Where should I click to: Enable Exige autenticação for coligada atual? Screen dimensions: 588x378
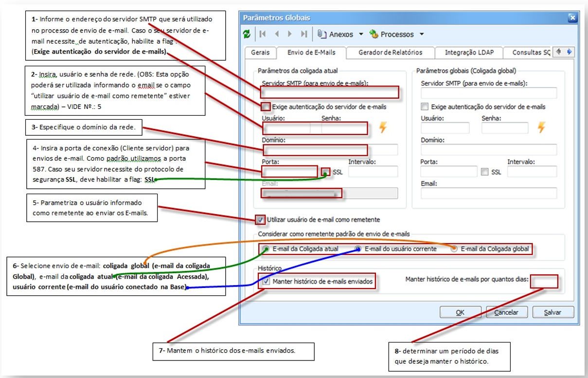tap(266, 107)
